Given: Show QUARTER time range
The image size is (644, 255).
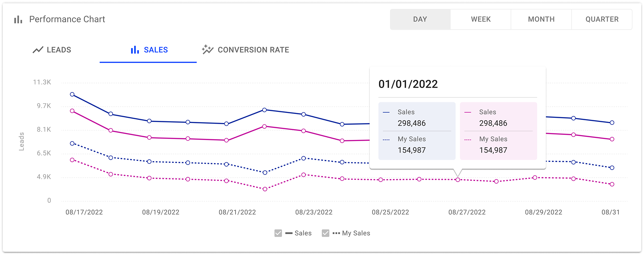Looking at the screenshot, I should point(602,19).
